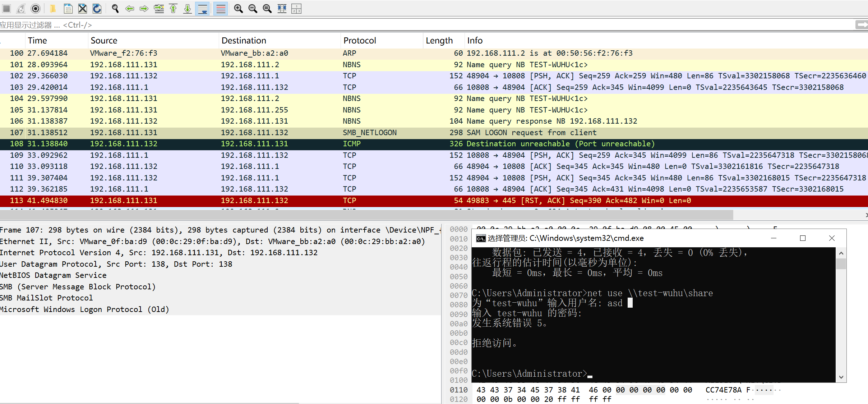Reload the current capture file
This screenshot has width=868, height=404.
point(97,8)
